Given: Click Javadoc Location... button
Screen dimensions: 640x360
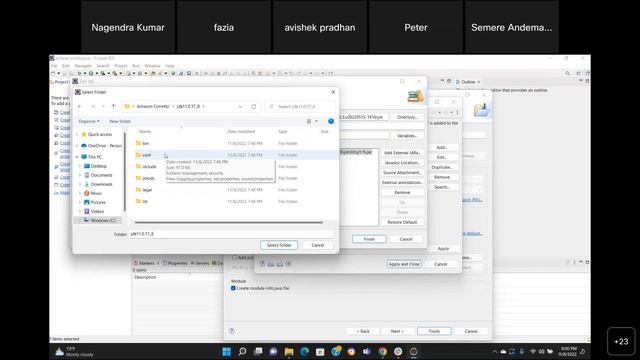Looking at the screenshot, I should tap(402, 163).
